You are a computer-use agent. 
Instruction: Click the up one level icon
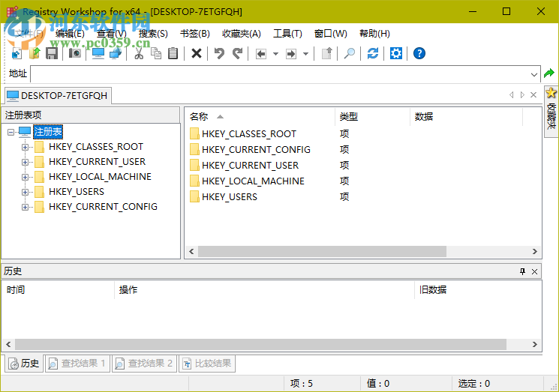coord(326,54)
